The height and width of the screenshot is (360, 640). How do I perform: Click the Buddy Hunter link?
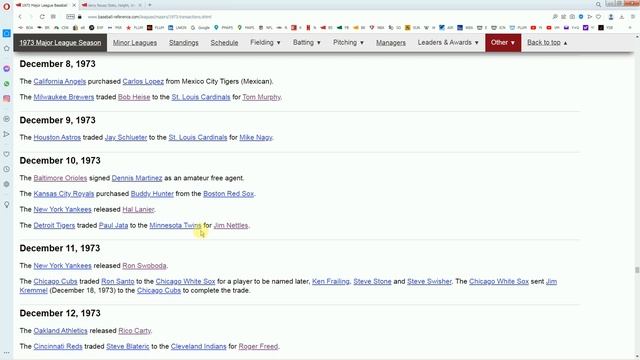point(152,193)
